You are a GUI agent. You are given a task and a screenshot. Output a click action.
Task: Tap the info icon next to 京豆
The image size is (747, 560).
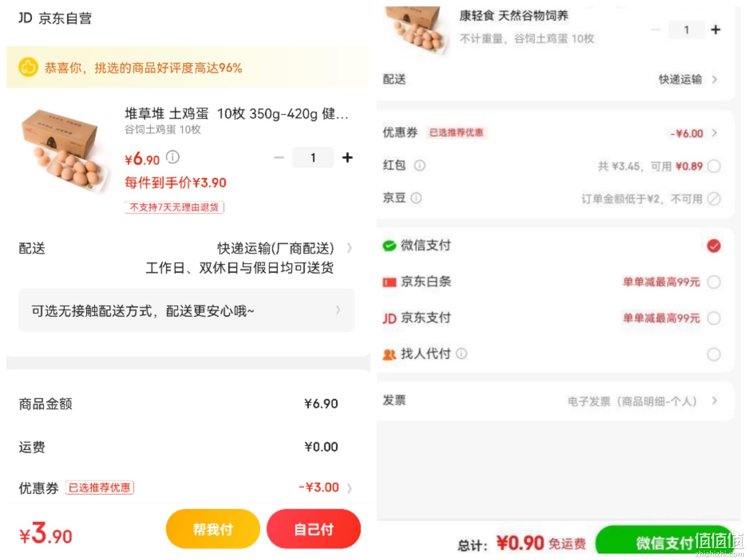click(x=416, y=198)
